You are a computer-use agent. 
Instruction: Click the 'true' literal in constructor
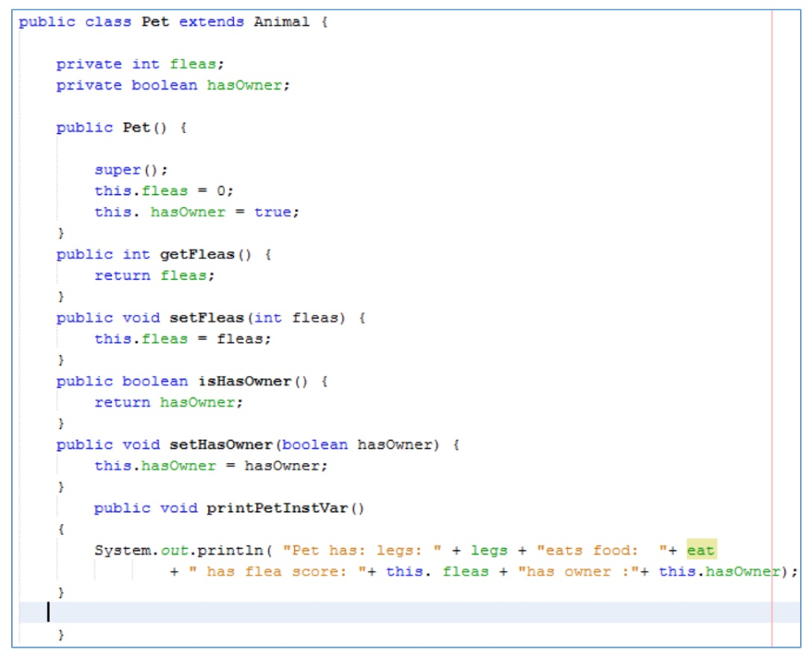(x=273, y=212)
